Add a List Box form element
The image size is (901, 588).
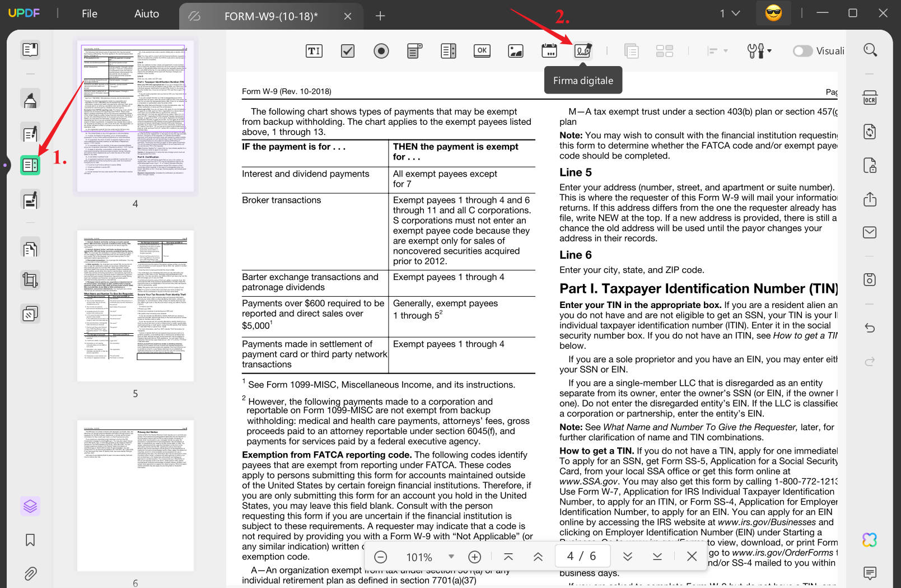tap(449, 51)
